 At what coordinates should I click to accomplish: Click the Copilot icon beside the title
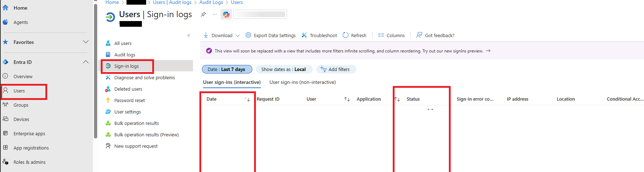226,14
